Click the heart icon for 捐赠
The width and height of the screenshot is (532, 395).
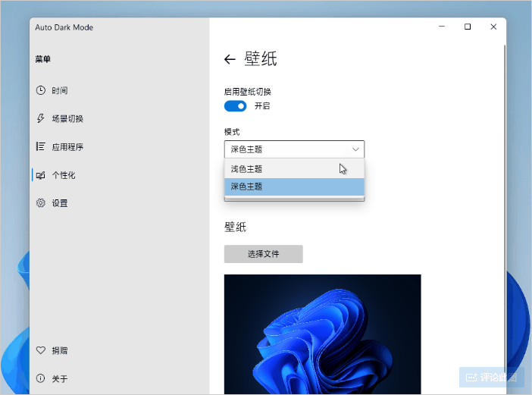41,351
